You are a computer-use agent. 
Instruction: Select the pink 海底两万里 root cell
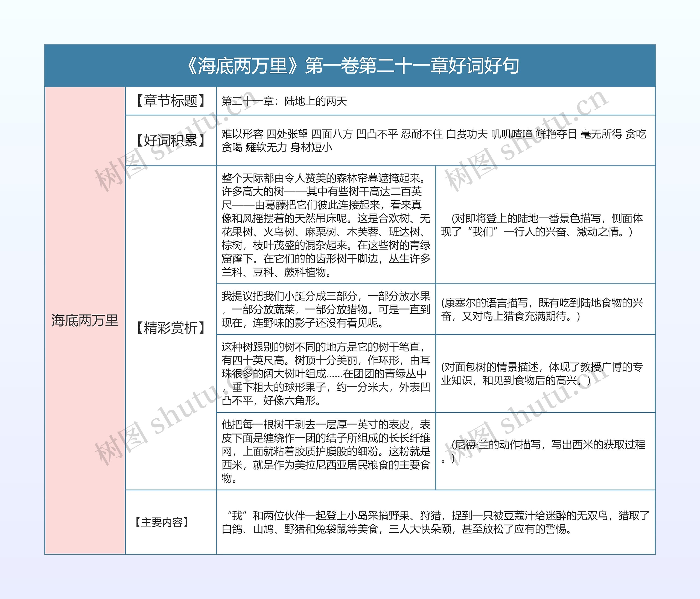point(85,320)
